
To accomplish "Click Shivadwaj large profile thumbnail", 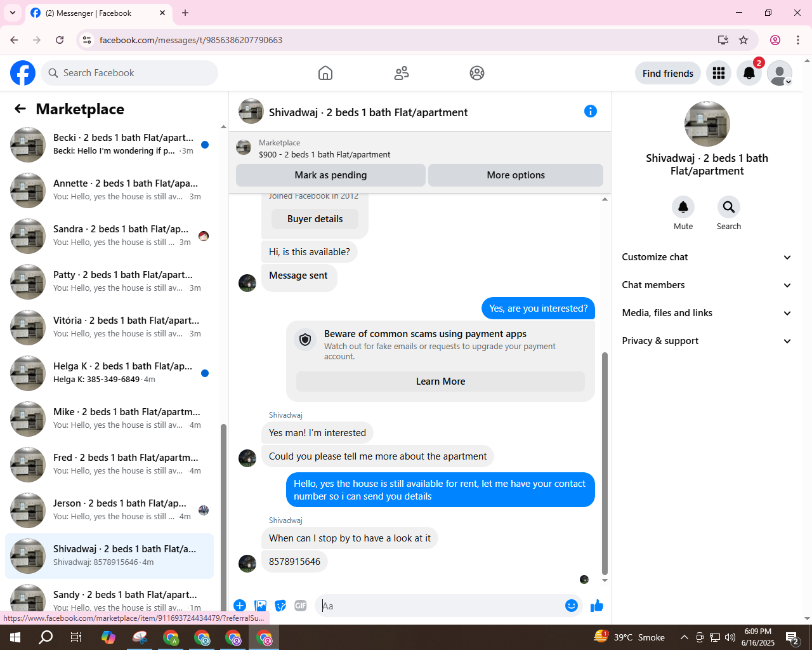I will point(707,124).
